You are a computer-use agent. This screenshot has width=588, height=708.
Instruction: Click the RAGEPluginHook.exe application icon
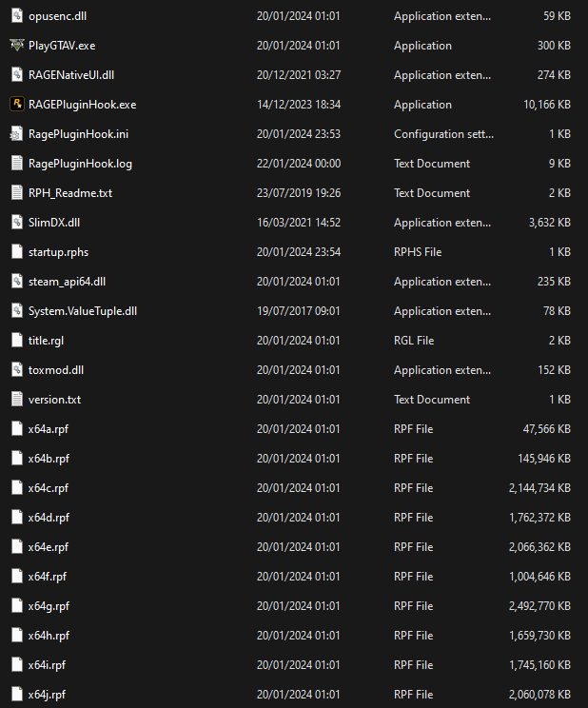click(17, 105)
